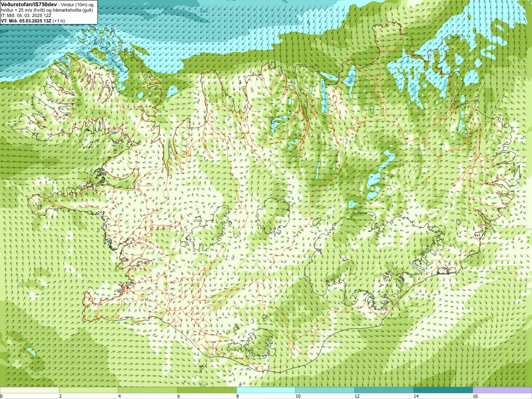Click the turquoise 10–12 legend color band
532x399 pixels.
coord(325,390)
